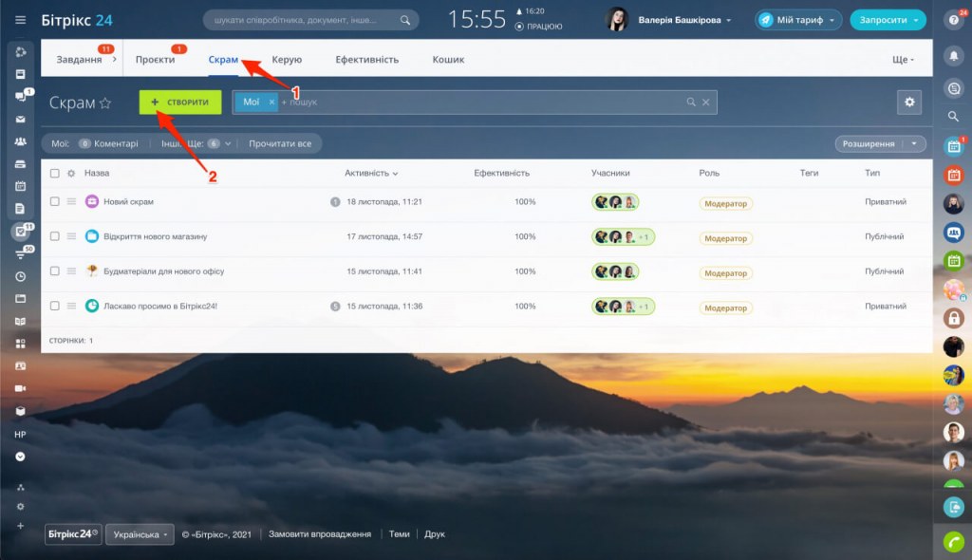This screenshot has width=972, height=560.
Task: Check the Новий скрам row checkbox
Action: pos(54,201)
